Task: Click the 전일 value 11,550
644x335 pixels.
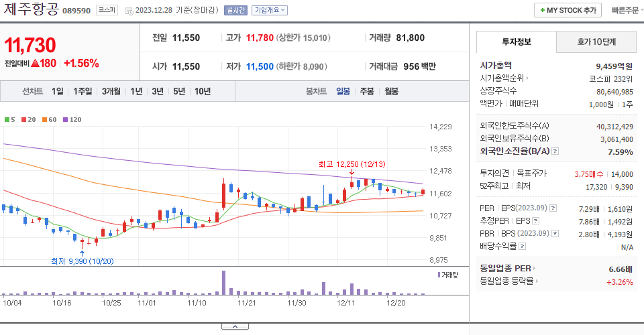Action: coord(186,38)
